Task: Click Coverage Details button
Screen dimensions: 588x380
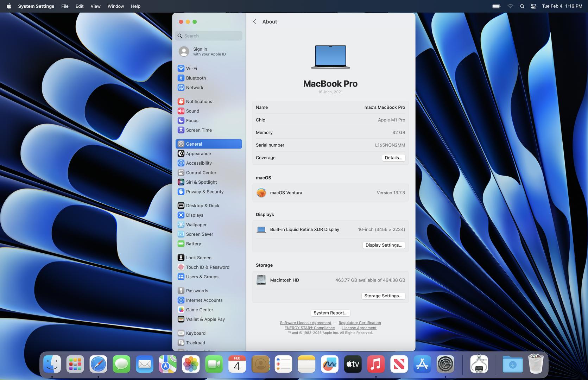Action: tap(393, 158)
